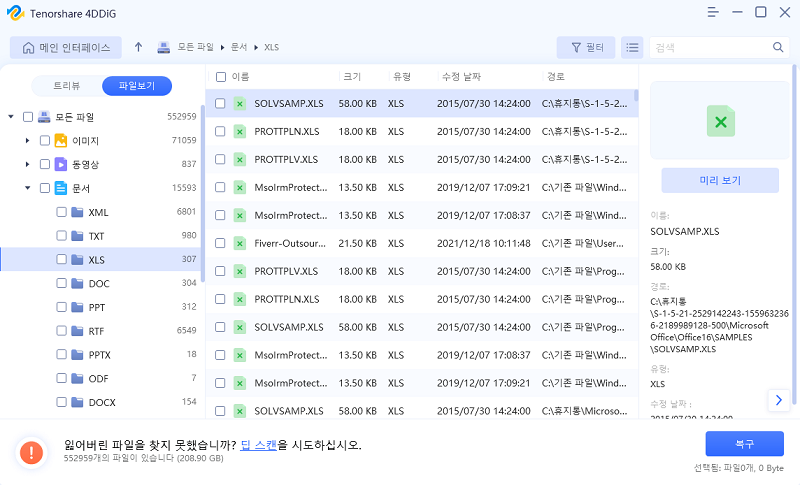Click the blue 복구 recover button
This screenshot has height=485, width=800.
744,444
